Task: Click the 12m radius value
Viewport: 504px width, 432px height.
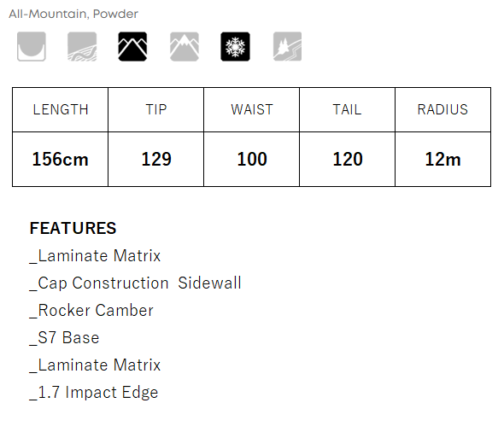Action: (x=443, y=159)
